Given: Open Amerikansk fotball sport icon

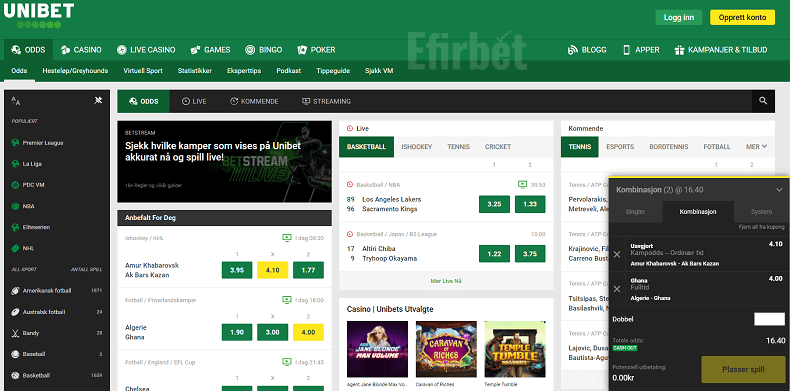Looking at the screenshot, I should click(15, 291).
